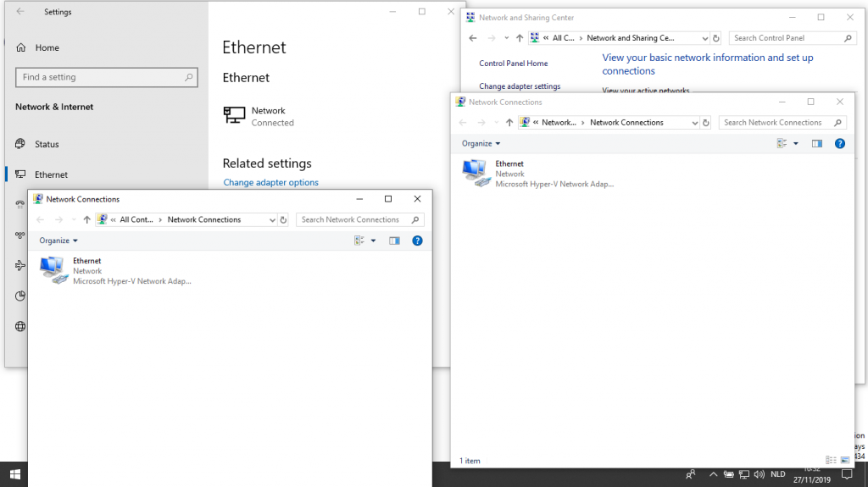This screenshot has width=868, height=487.
Task: Open Dial-up icon in Settings sidebar
Action: coord(20,205)
